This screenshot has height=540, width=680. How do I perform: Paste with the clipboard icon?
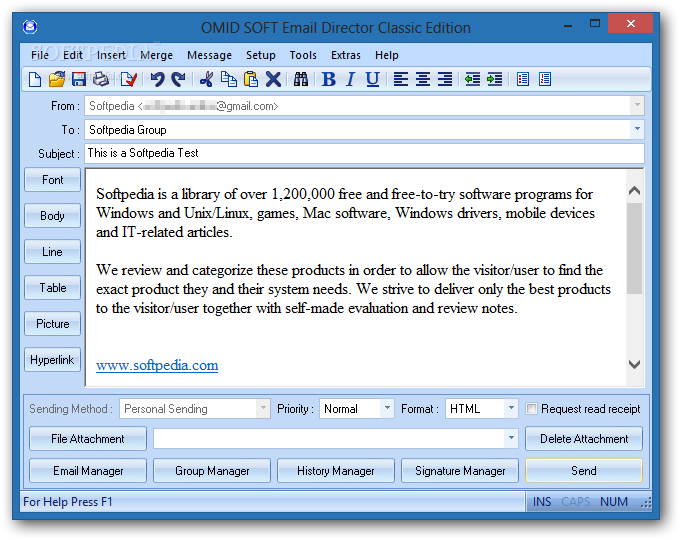tap(251, 79)
